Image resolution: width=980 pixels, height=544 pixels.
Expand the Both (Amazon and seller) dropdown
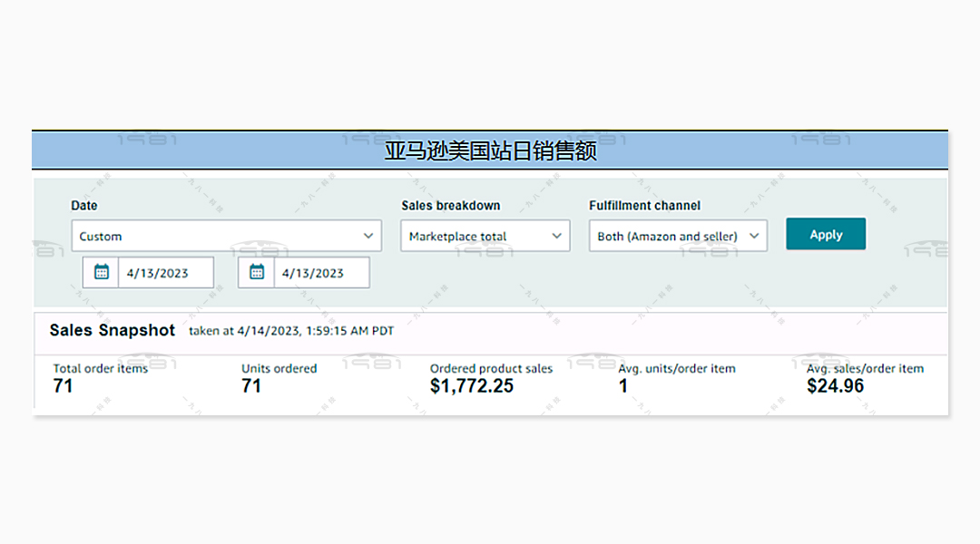click(677, 236)
